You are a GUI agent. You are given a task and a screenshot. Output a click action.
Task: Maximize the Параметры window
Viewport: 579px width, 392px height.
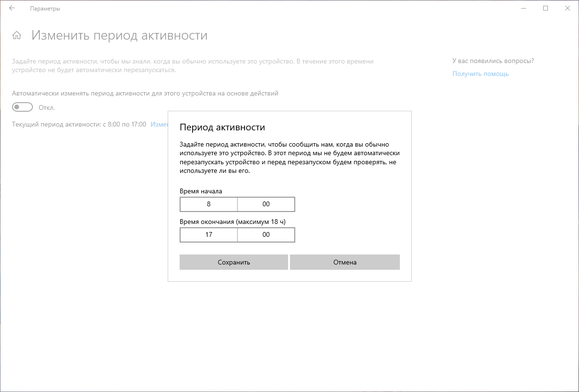[546, 8]
